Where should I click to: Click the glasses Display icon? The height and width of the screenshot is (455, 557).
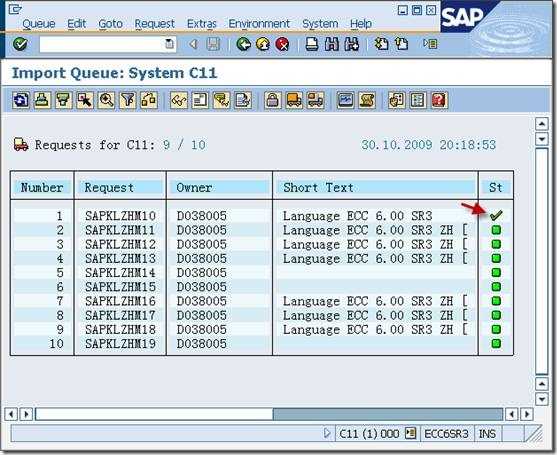click(179, 100)
